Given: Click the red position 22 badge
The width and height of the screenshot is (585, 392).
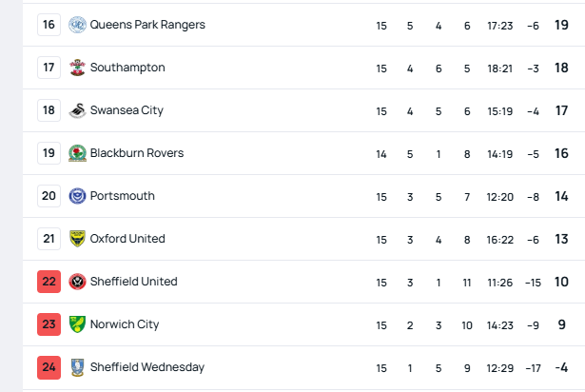Looking at the screenshot, I should pos(49,282).
